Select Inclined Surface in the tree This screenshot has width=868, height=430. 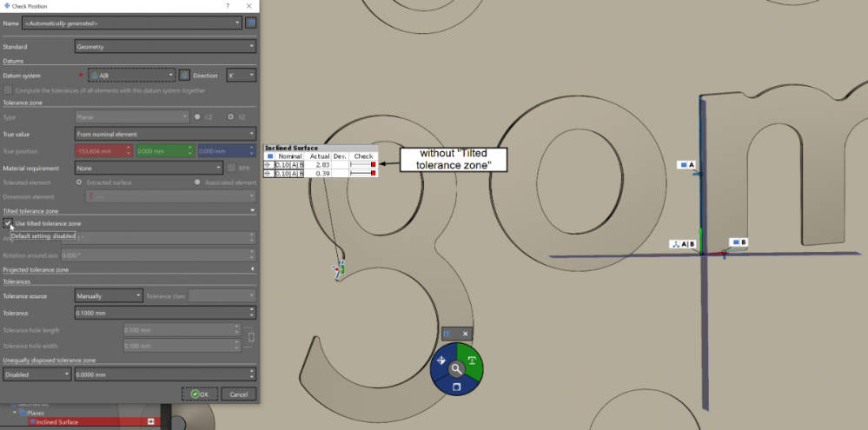point(56,422)
